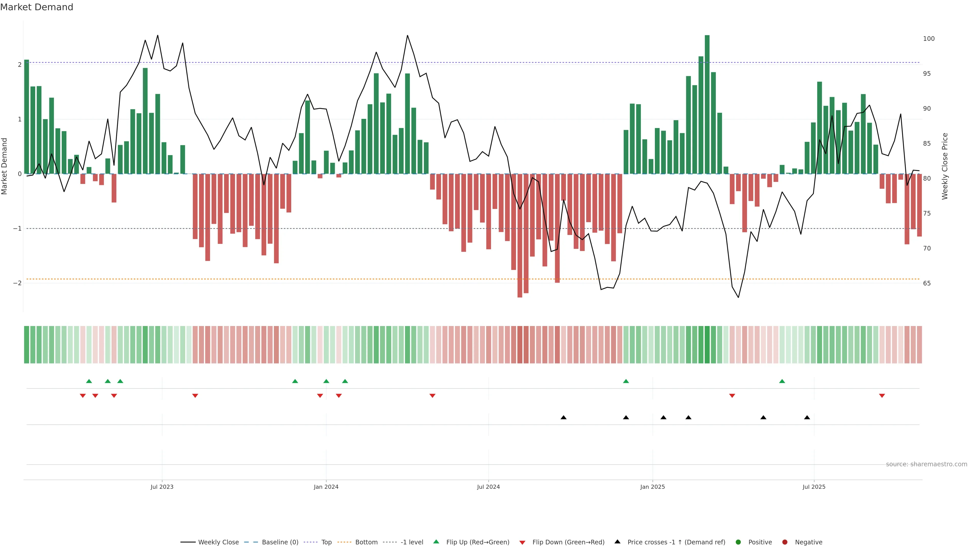Image resolution: width=980 pixels, height=551 pixels.
Task: Click the tallest green demand bar in 2025
Action: coord(707,105)
